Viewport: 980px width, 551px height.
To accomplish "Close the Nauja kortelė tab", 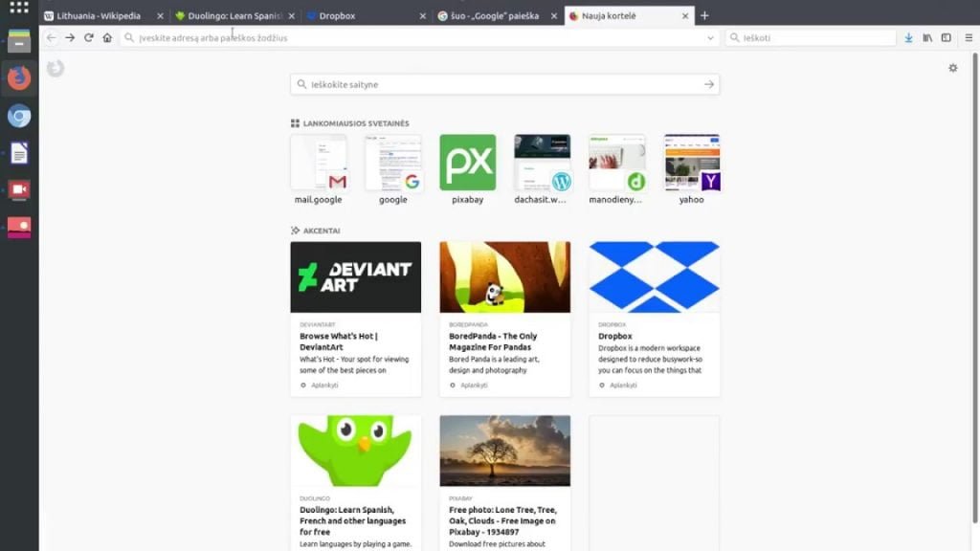I will point(685,16).
